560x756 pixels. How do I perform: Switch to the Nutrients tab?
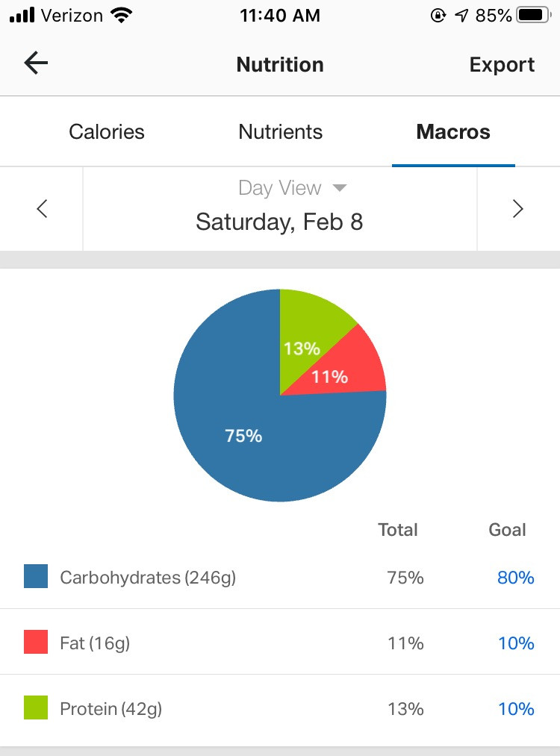point(280,131)
